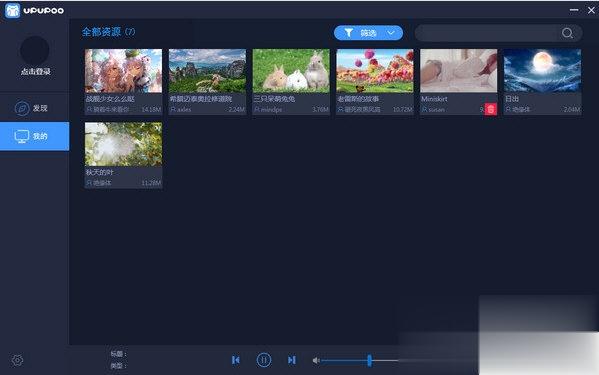The width and height of the screenshot is (599, 375).
Task: Minimize the UPUPOO window
Action: click(x=574, y=10)
